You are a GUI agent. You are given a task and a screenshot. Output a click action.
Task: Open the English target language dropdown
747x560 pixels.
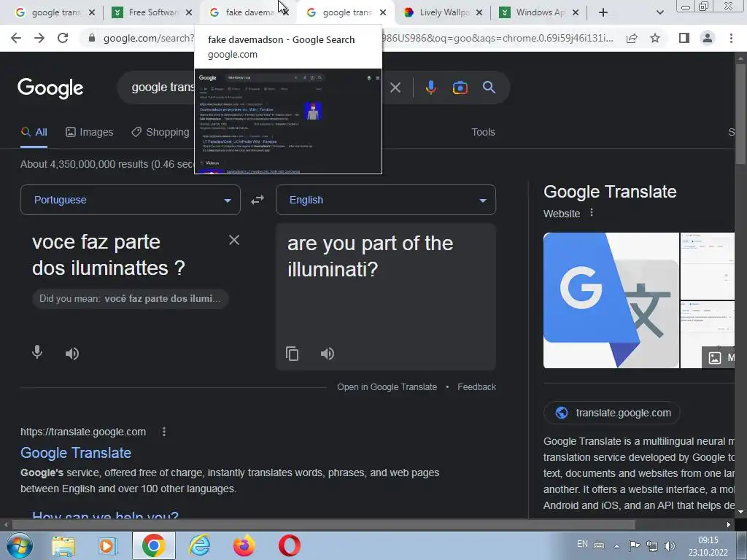(385, 200)
